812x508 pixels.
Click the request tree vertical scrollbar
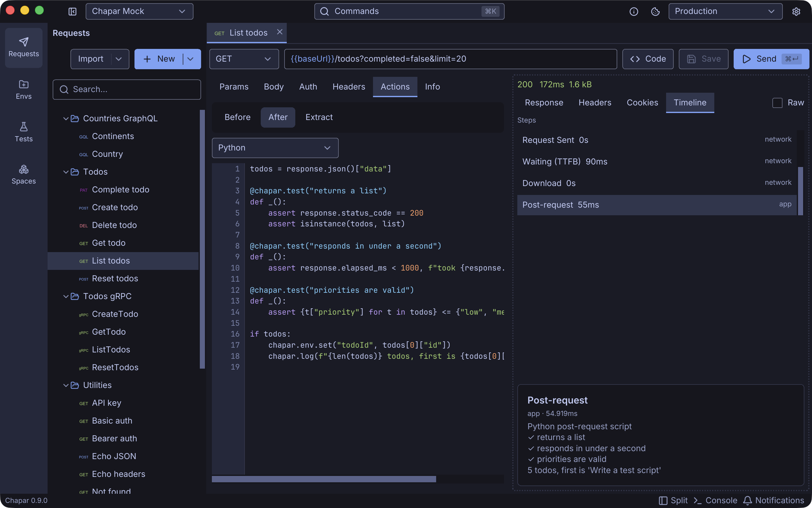pos(202,239)
